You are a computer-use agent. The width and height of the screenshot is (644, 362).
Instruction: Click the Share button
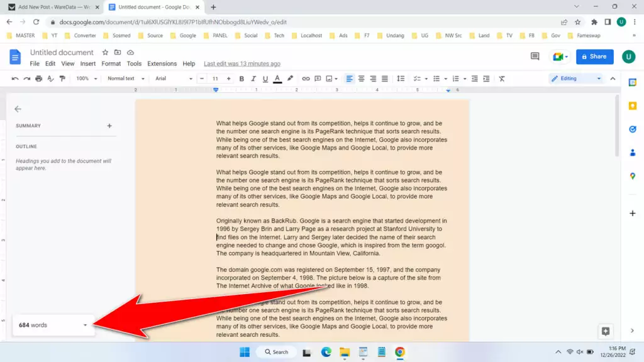(594, 57)
